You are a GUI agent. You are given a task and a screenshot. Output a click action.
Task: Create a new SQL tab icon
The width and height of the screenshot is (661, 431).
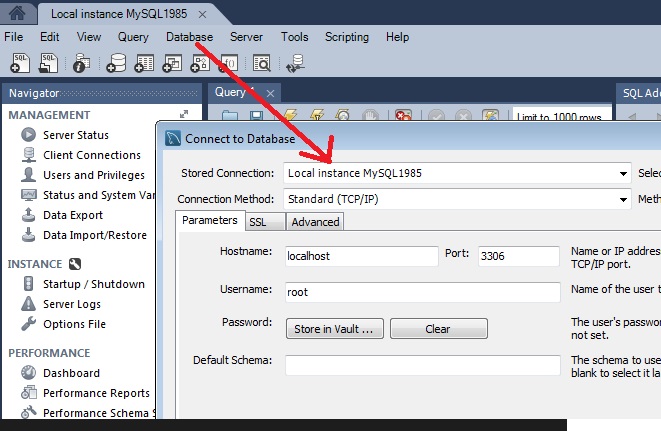(x=20, y=63)
